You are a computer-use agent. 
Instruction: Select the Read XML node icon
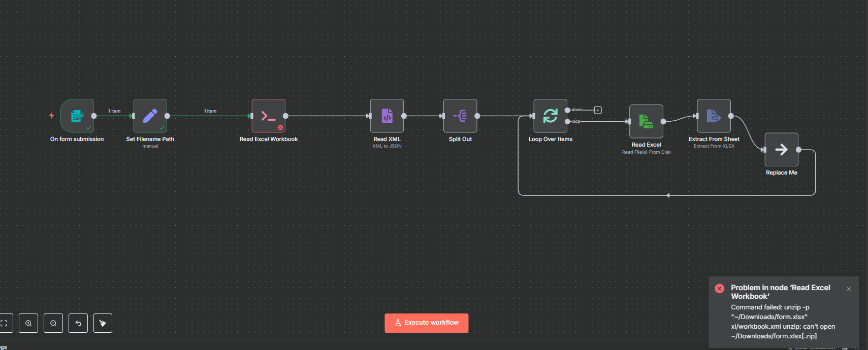point(387,116)
